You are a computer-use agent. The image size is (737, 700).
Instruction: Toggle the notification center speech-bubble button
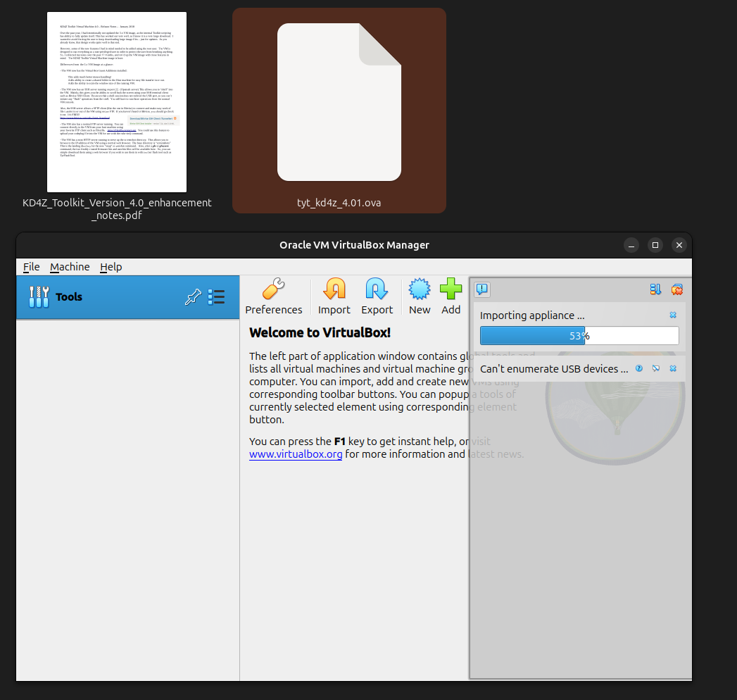click(482, 289)
